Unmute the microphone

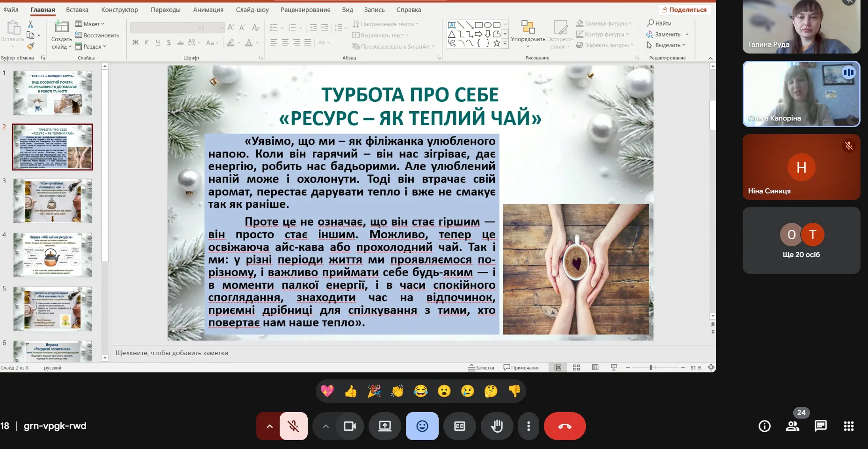pos(294,426)
